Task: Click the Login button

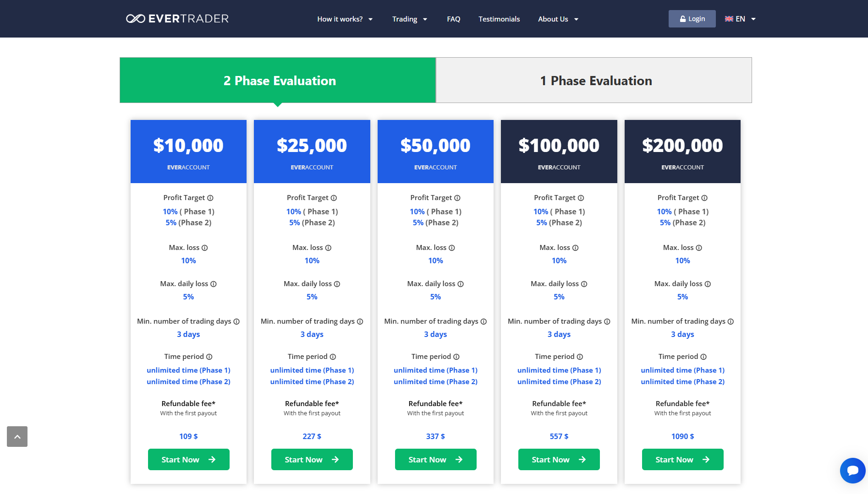Action: 692,19
